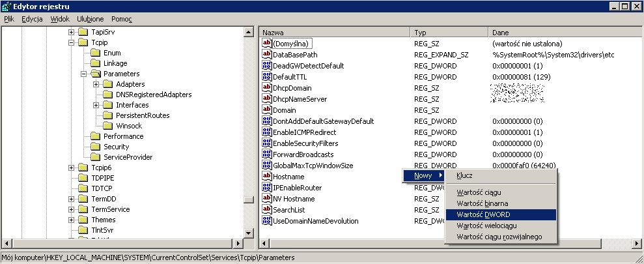Click the DWORD icon next to DefaultTTL

(266, 77)
